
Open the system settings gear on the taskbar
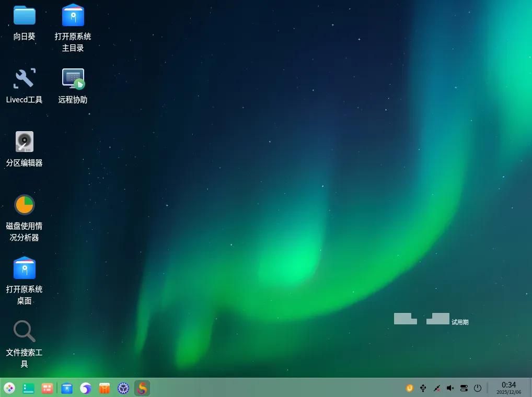123,388
